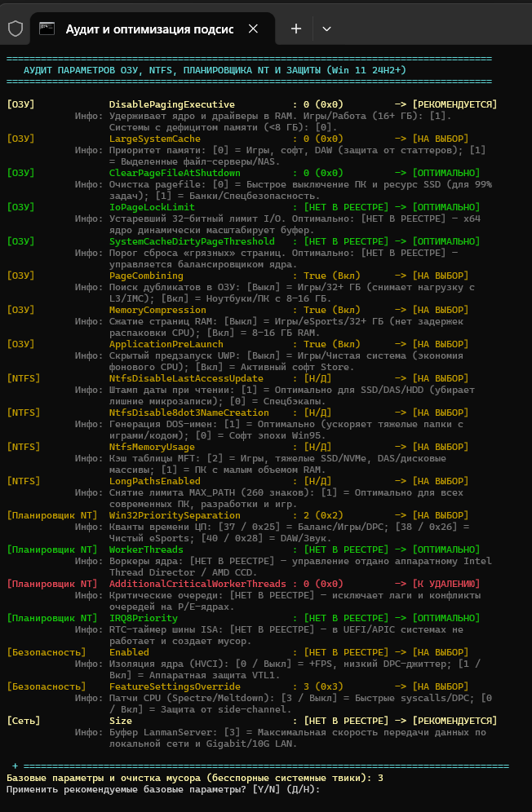Click the [Сеть] category label
Image resolution: width=532 pixels, height=812 pixels.
[24, 721]
